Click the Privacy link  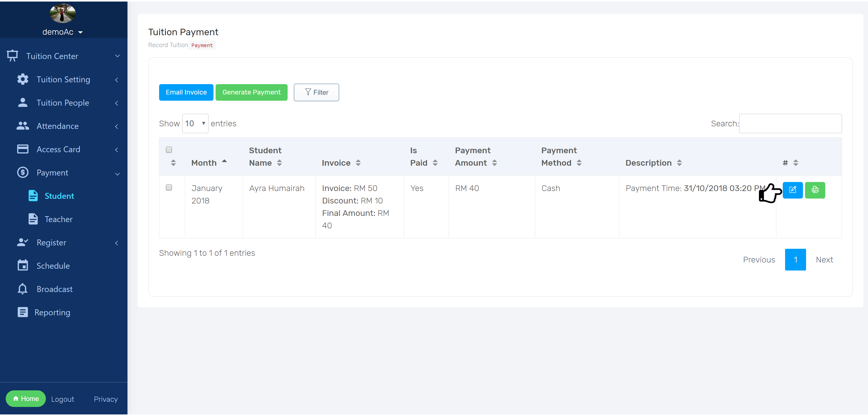[106, 399]
